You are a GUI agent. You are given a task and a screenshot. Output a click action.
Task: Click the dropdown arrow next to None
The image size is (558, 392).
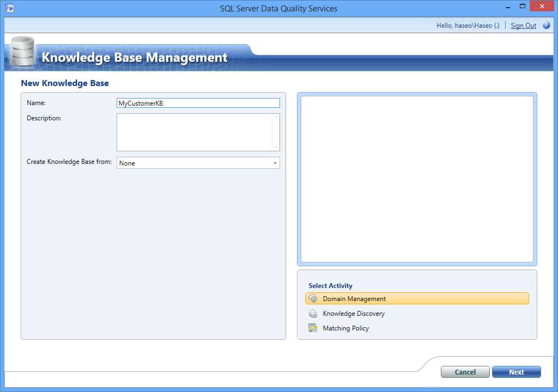(275, 163)
